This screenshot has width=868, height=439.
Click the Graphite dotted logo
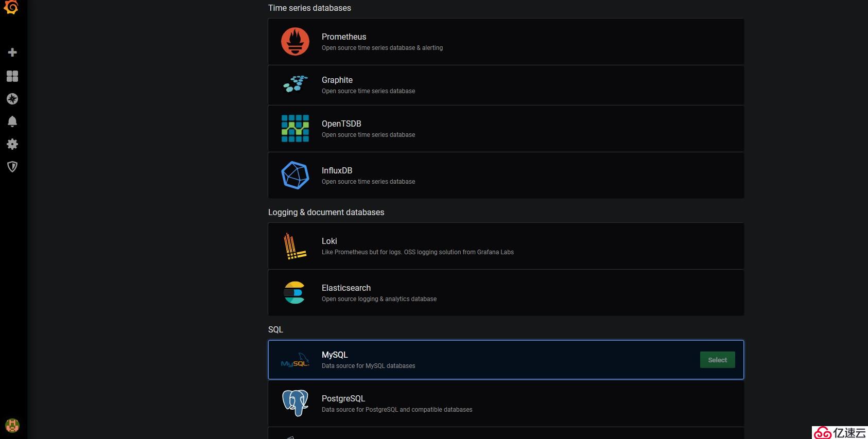click(295, 84)
